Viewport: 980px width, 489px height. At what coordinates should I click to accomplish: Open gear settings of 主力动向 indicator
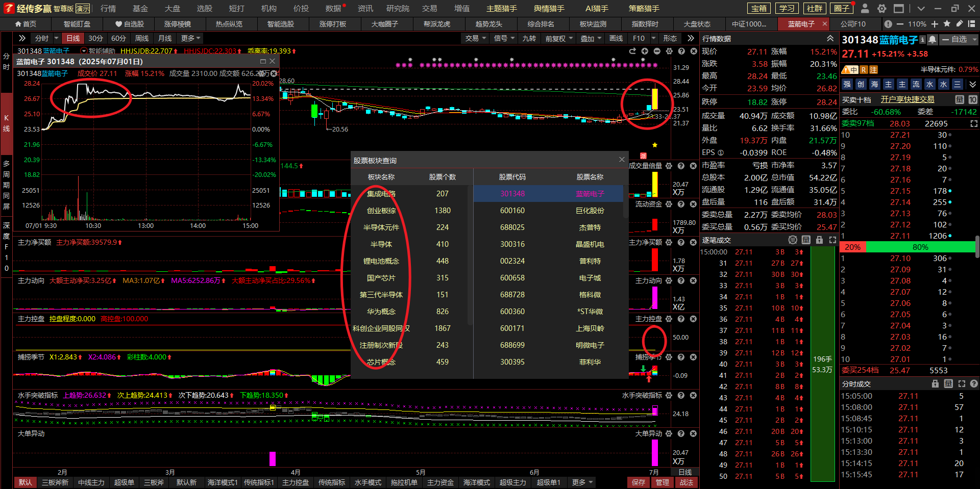click(669, 280)
